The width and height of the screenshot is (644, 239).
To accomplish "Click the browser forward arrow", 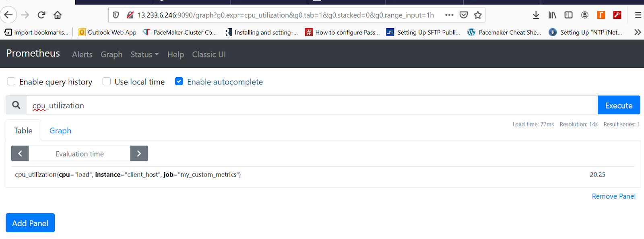I will 25,15.
